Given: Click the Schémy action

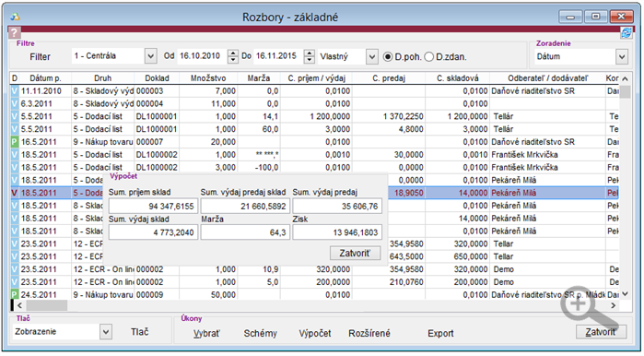Looking at the screenshot, I should 261,333.
